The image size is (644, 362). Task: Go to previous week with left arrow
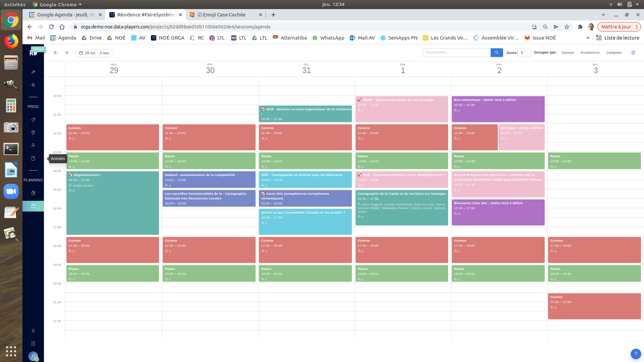[x=56, y=53]
